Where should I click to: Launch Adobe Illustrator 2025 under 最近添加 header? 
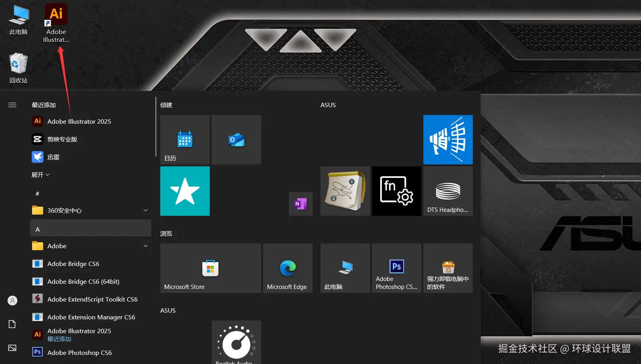(x=91, y=121)
